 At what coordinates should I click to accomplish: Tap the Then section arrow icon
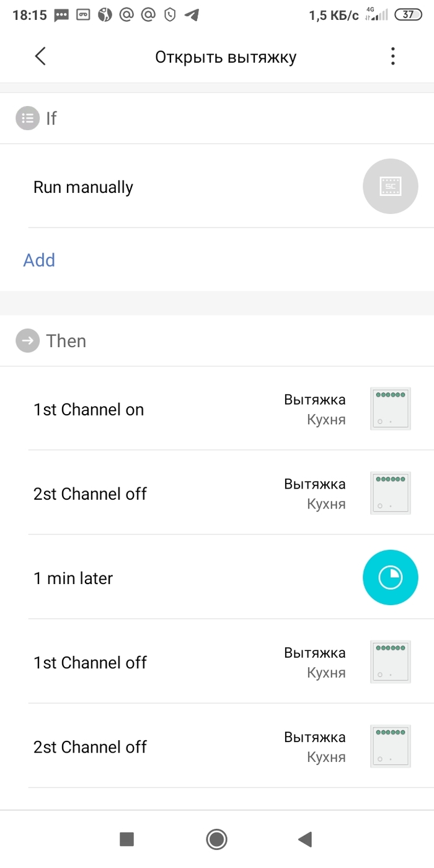27,341
